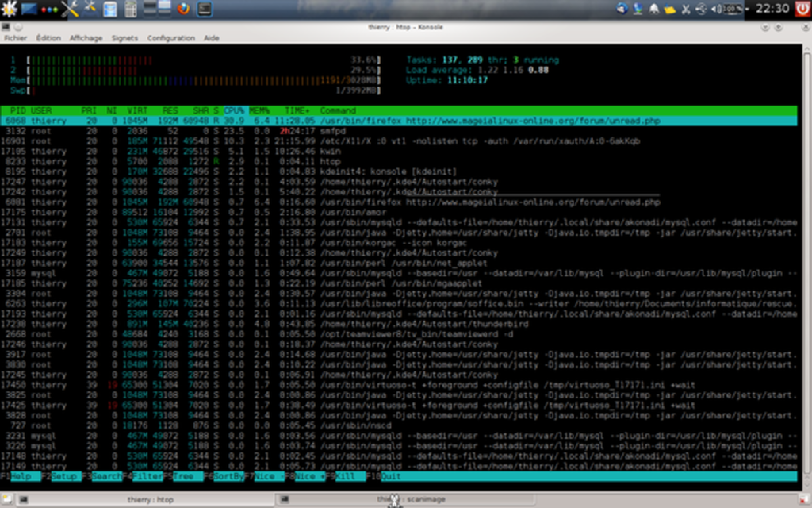
Task: Select the thunderbird Autostart process row
Action: [399, 324]
